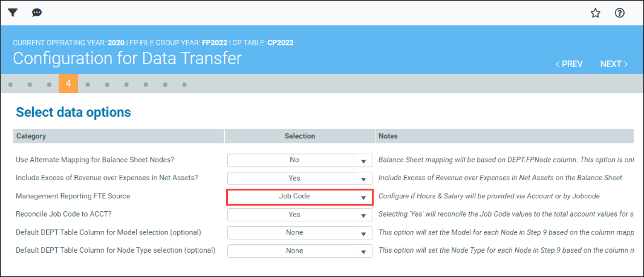
Task: Click the favorite star icon
Action: coord(596,13)
